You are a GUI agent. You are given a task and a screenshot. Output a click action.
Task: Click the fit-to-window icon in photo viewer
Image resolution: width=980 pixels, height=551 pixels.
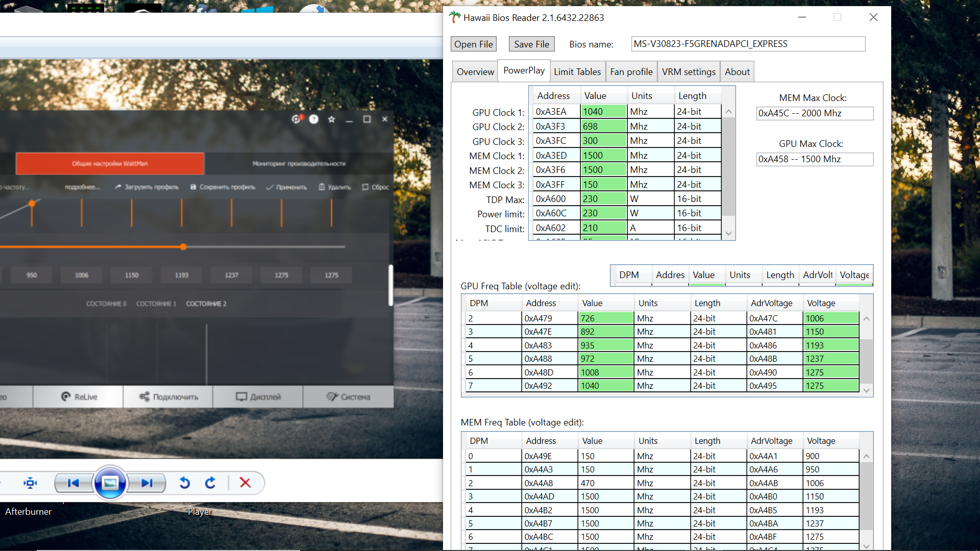(31, 483)
